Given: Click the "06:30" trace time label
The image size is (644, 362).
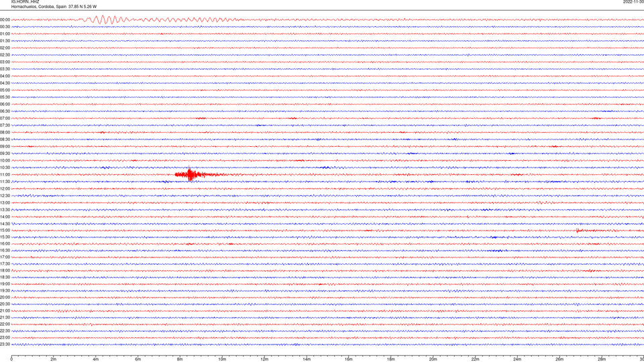Looking at the screenshot, I should tap(5, 111).
